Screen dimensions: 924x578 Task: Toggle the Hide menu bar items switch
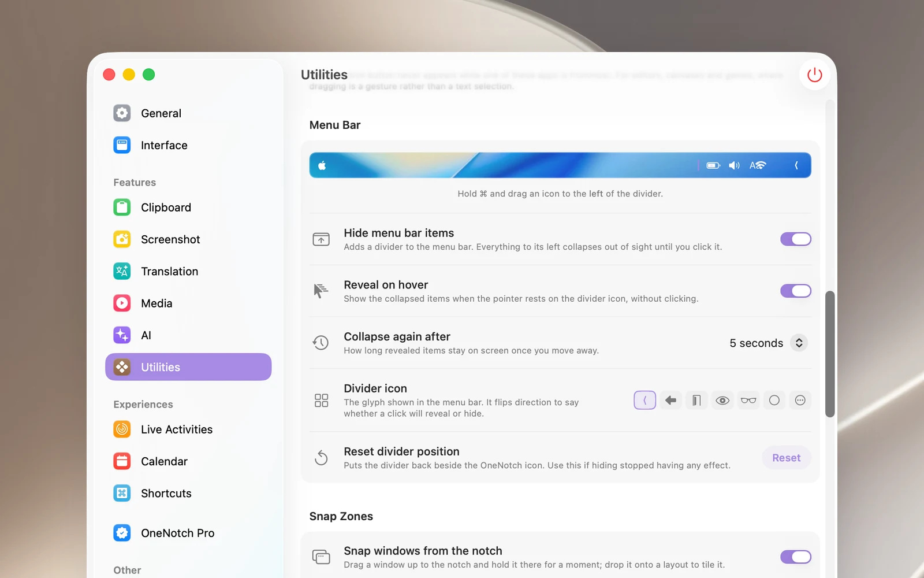[x=796, y=239]
